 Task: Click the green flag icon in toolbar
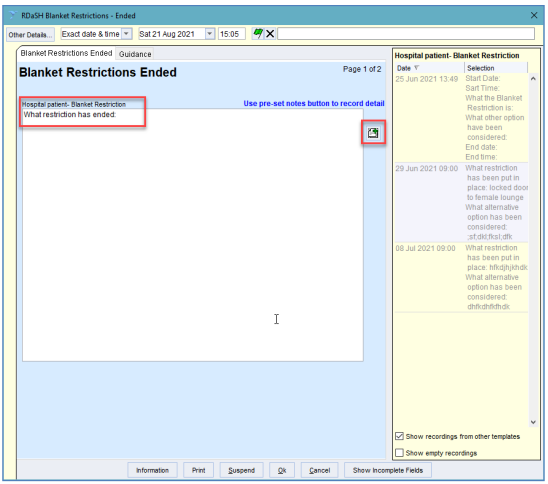(258, 34)
